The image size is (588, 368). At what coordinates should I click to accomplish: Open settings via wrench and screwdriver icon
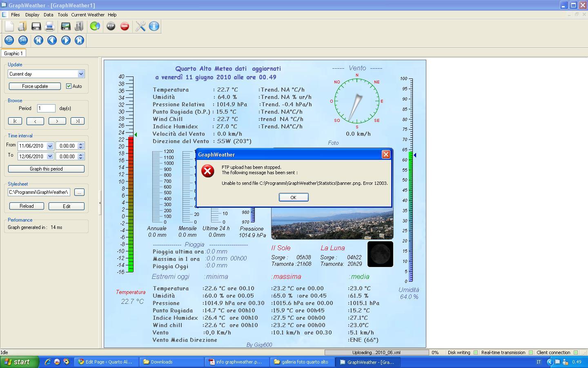tap(140, 26)
